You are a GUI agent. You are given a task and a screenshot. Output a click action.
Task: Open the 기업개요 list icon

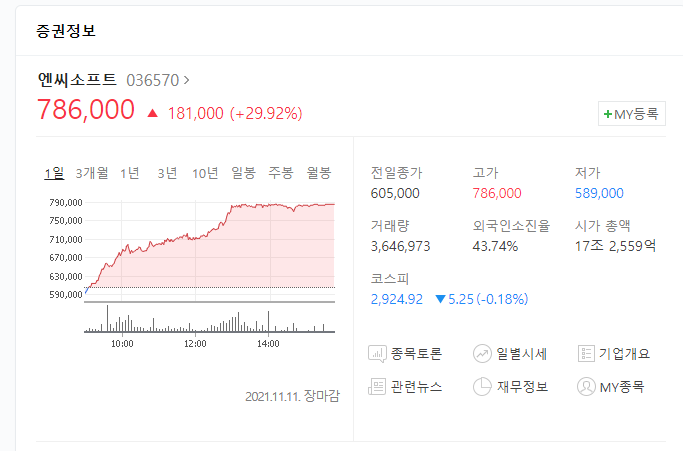click(586, 353)
